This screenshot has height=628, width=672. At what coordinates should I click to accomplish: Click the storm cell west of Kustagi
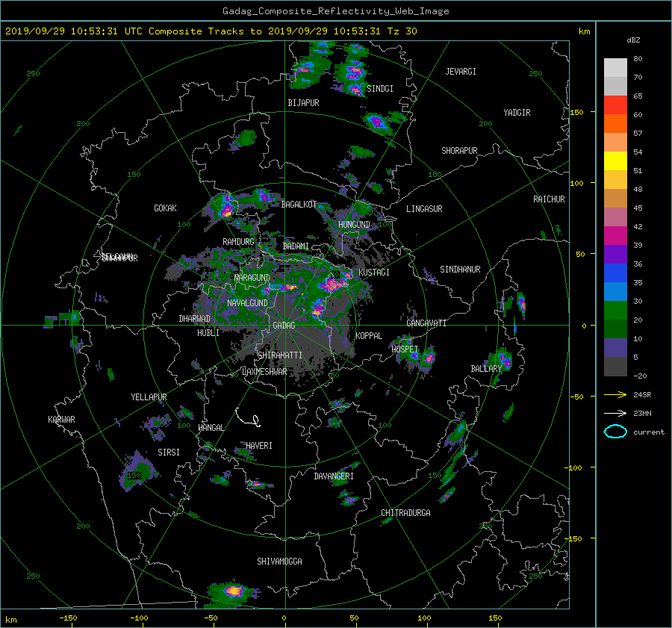coord(334,283)
